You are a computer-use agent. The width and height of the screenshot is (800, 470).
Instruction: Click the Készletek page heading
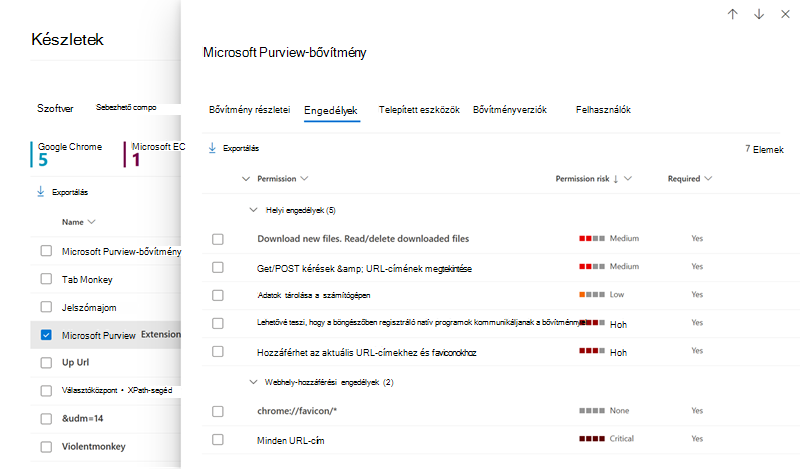coord(67,39)
